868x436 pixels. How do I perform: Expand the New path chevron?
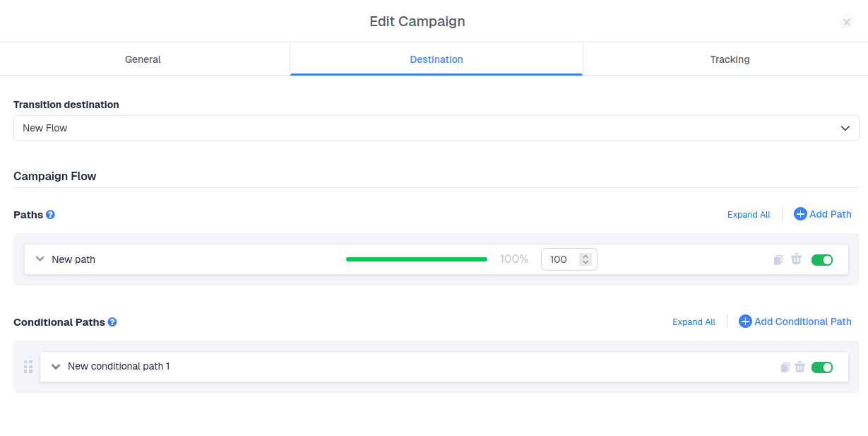click(x=40, y=259)
